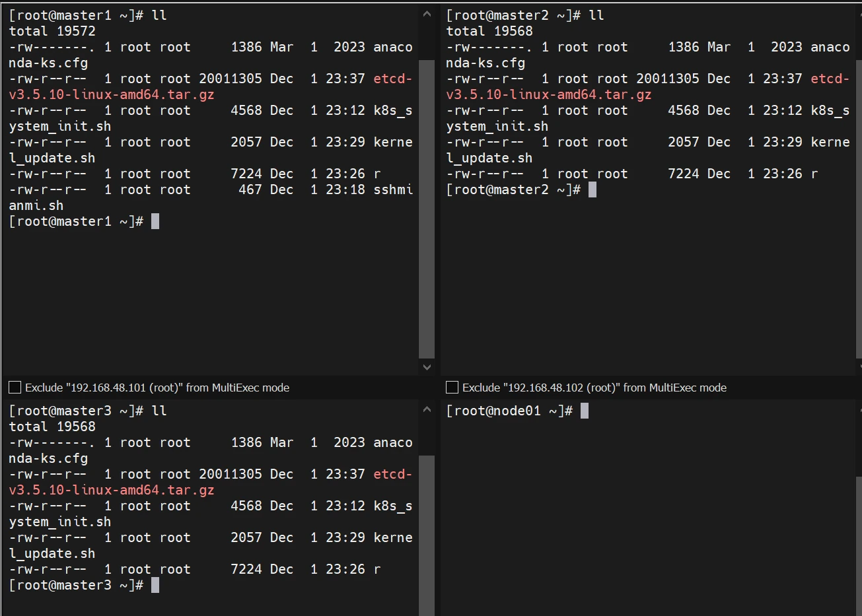Click the master3 pane scrollbar thumb

427,535
